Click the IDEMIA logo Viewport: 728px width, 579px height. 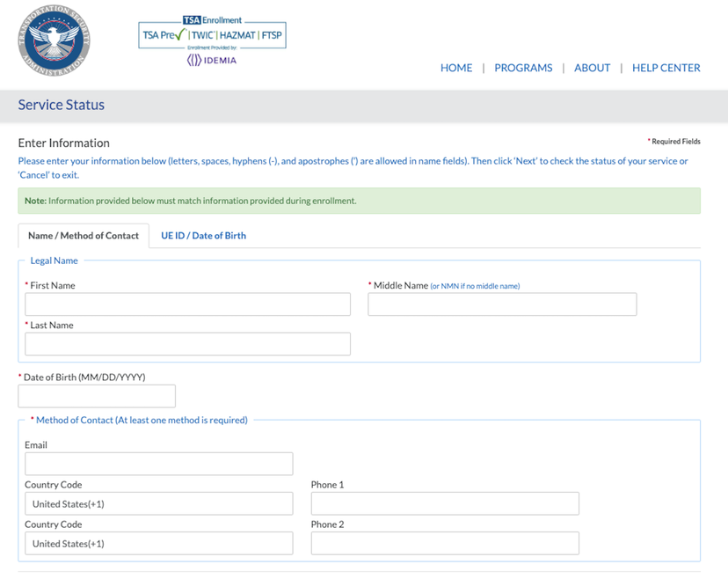(x=210, y=58)
